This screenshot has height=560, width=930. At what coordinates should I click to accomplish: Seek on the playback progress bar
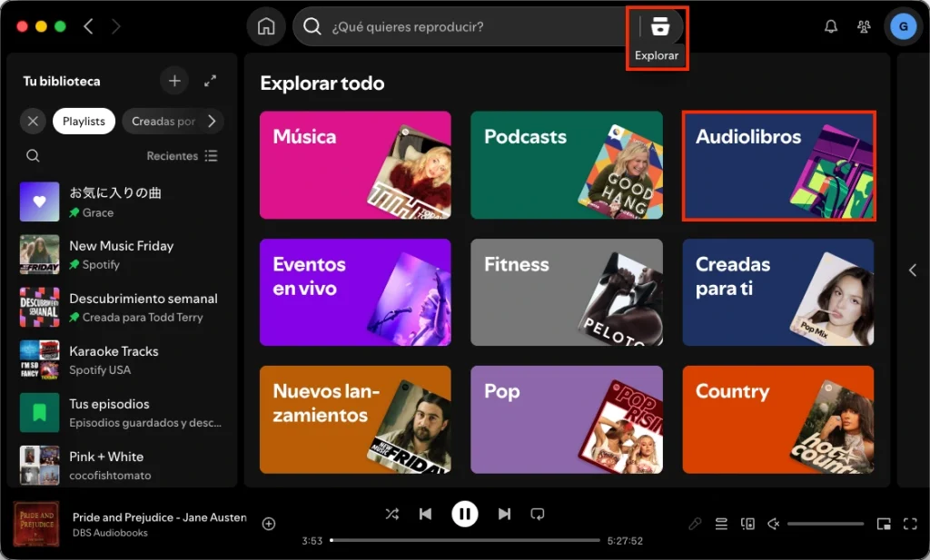coord(465,540)
